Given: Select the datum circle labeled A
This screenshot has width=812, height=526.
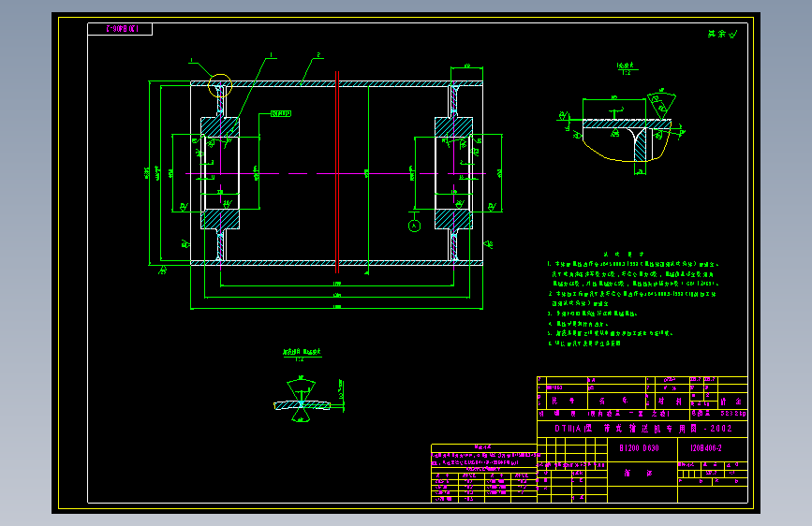Looking at the screenshot, I should pos(414,226).
